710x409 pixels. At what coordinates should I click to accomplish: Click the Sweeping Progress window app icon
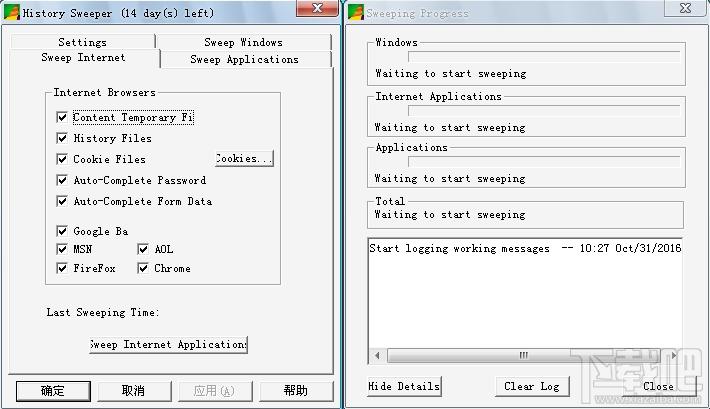(x=356, y=12)
